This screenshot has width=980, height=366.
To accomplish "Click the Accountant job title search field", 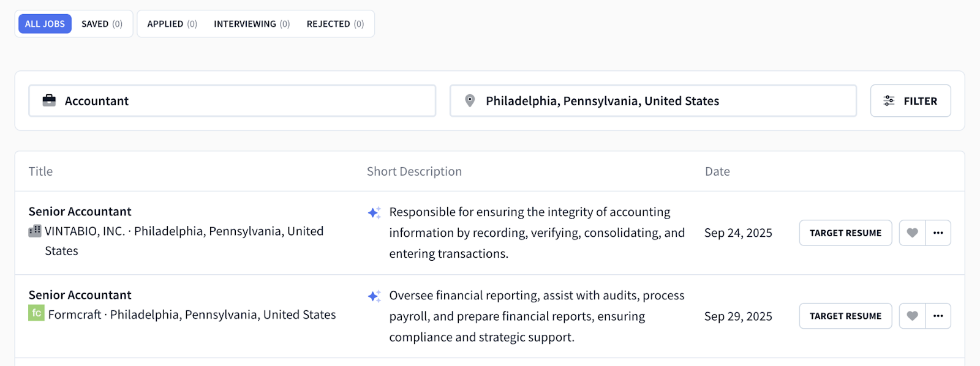I will click(x=232, y=101).
